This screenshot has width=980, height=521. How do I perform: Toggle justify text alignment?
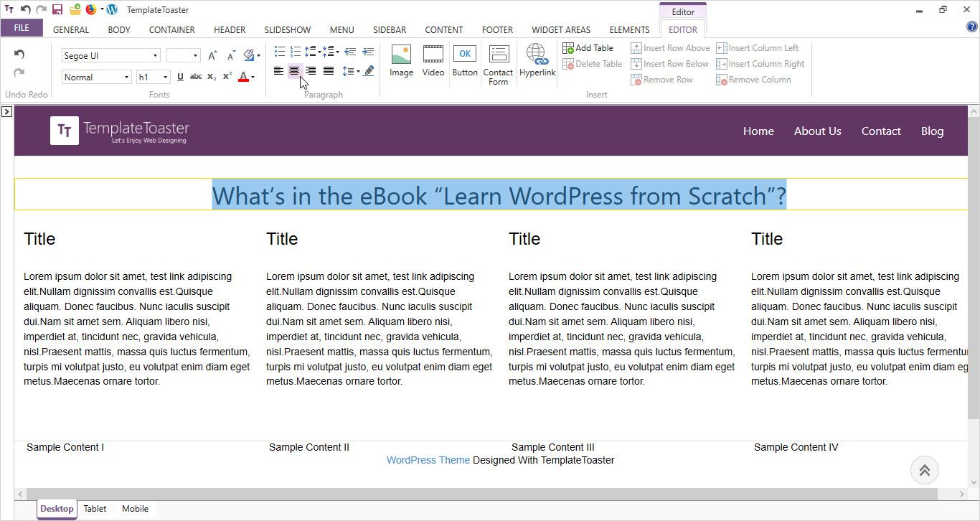(329, 71)
